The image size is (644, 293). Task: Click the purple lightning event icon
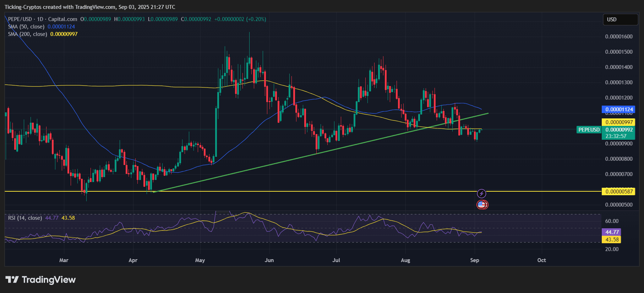(x=481, y=193)
